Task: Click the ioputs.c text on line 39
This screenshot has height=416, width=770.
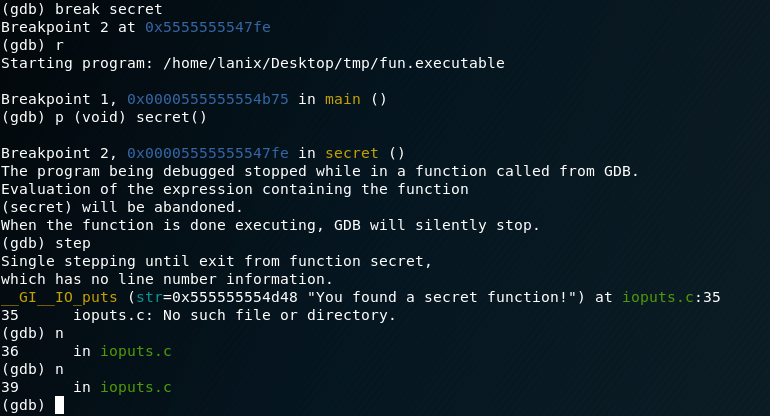Action: point(136,388)
